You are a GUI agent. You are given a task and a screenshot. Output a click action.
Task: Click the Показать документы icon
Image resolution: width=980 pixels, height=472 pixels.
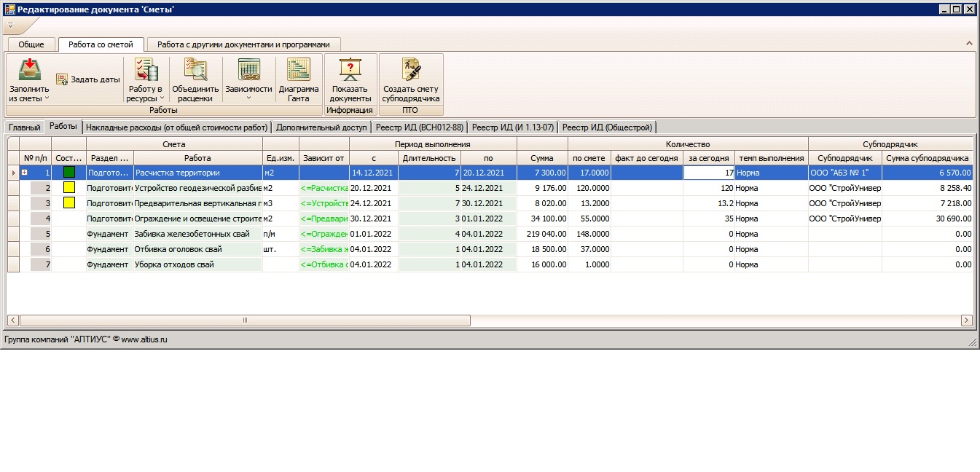(x=350, y=71)
